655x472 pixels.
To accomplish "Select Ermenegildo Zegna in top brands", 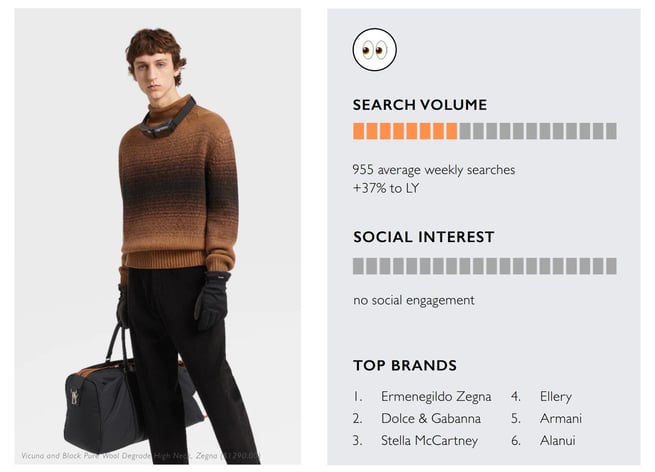I will pyautogui.click(x=438, y=397).
